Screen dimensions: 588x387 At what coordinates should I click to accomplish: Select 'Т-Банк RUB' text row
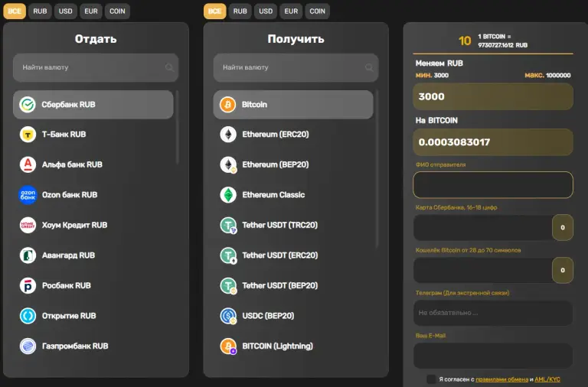coord(93,135)
